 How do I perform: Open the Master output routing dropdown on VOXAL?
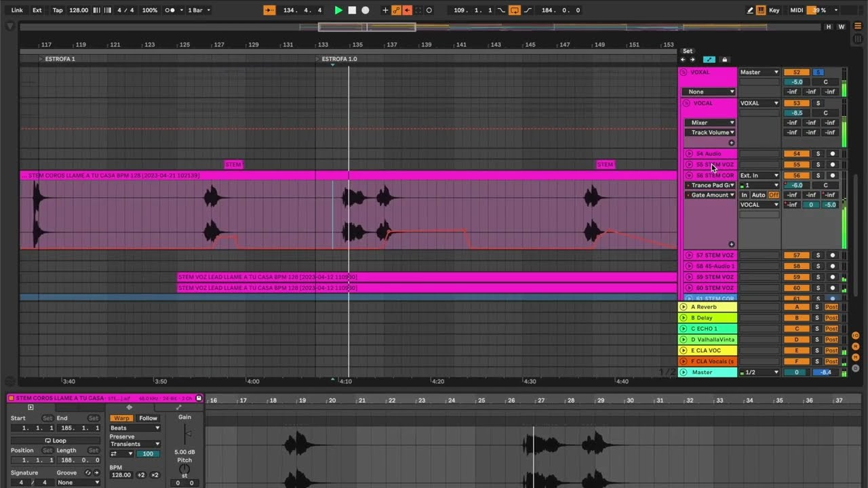coord(759,72)
